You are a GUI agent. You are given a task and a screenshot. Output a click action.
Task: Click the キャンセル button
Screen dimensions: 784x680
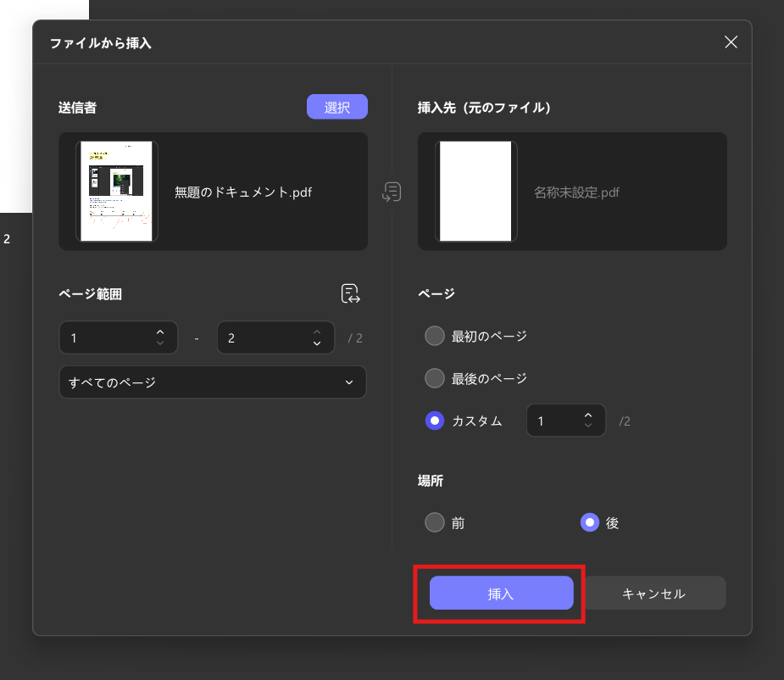point(653,594)
